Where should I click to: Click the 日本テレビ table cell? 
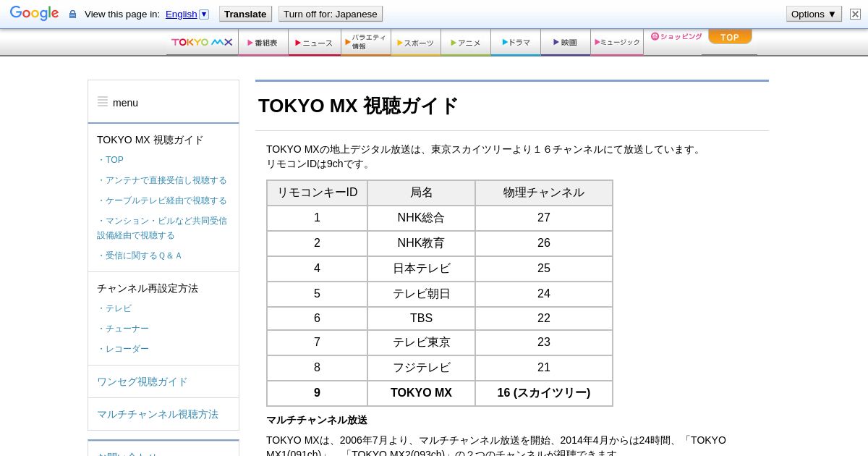[x=421, y=269]
